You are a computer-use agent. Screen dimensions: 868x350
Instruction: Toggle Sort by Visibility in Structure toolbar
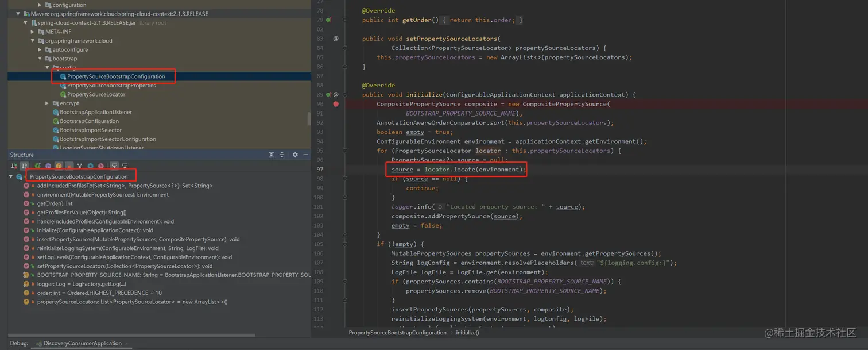(x=14, y=166)
